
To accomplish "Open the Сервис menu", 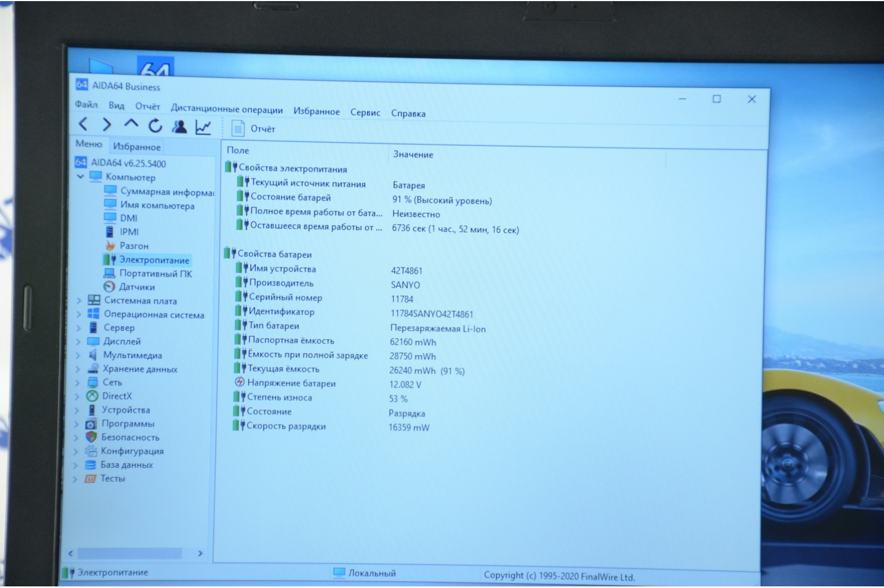I will (365, 113).
